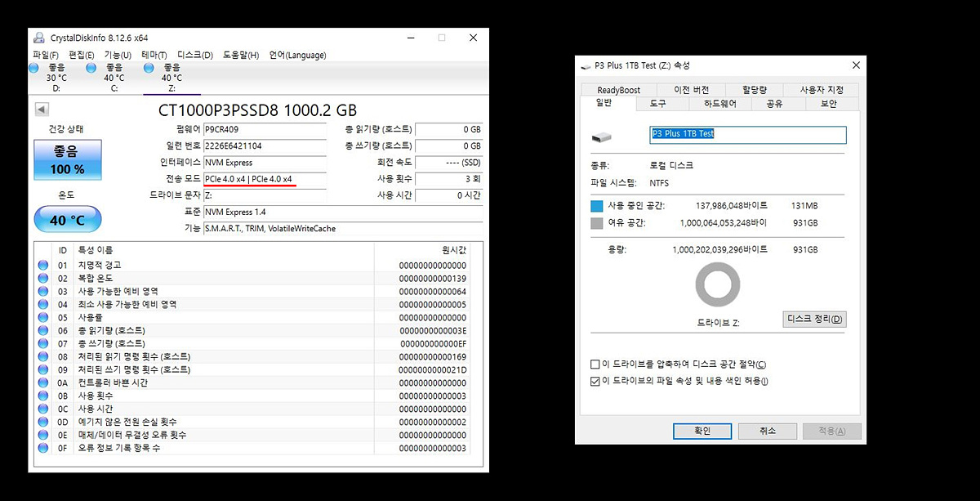Click the 40 °C temperature button

point(68,220)
